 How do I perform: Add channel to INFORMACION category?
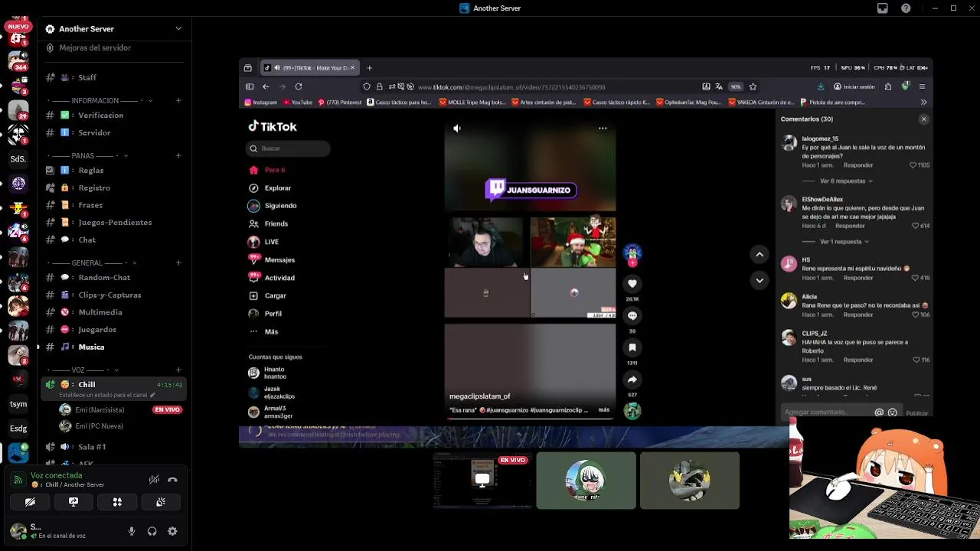pos(178,100)
